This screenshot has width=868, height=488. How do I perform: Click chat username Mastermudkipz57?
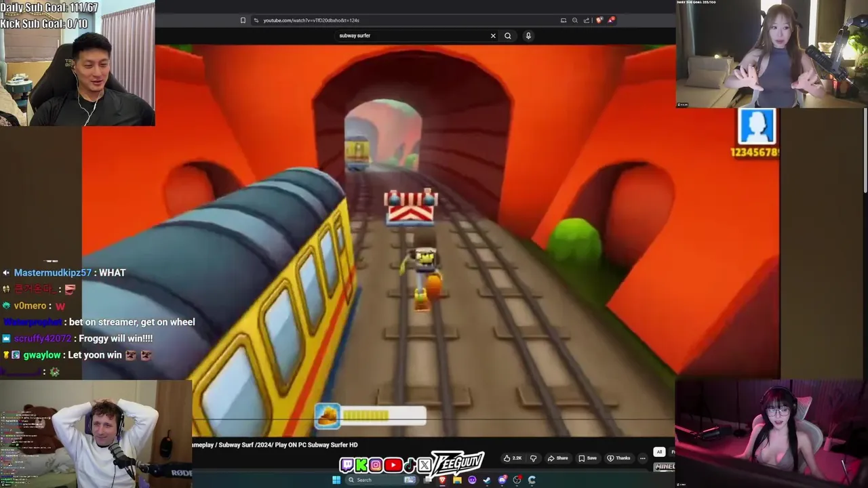(52, 272)
